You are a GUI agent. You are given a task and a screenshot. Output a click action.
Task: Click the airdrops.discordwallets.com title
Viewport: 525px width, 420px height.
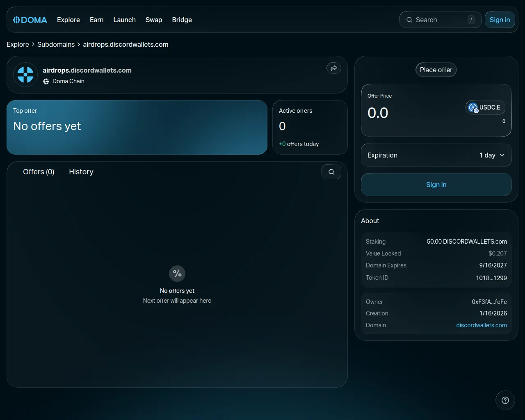coord(87,70)
